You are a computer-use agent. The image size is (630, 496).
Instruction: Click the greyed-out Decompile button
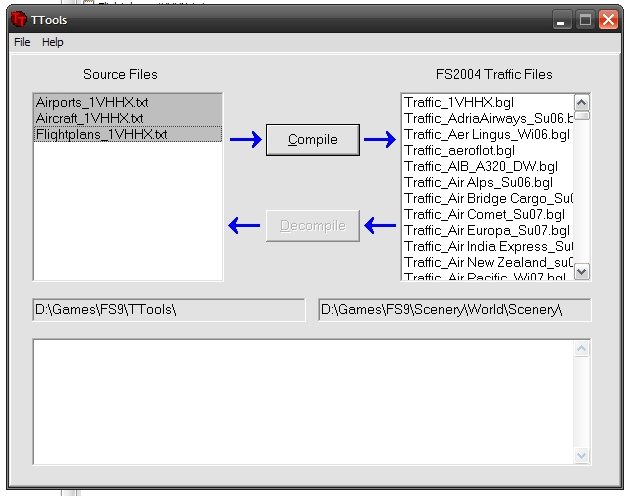click(x=313, y=225)
